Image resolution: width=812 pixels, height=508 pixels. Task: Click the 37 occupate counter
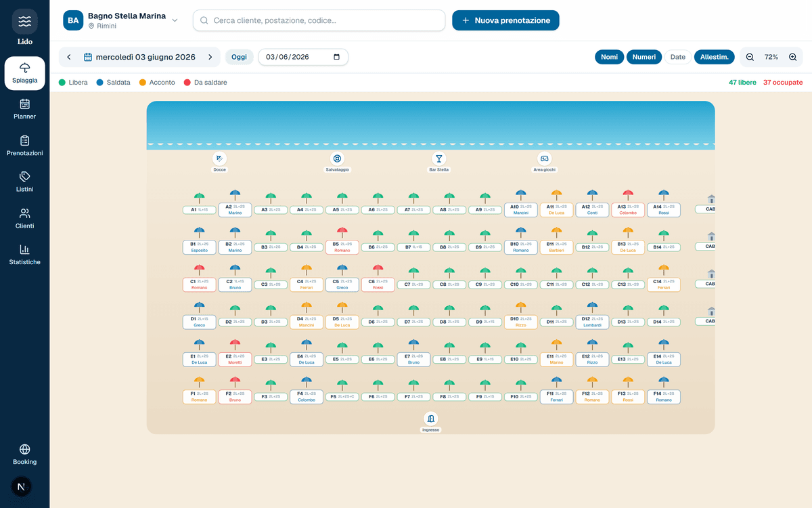click(x=783, y=83)
